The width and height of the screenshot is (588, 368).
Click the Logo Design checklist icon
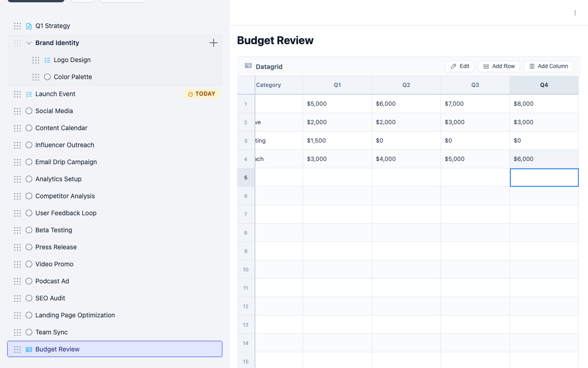(x=47, y=60)
